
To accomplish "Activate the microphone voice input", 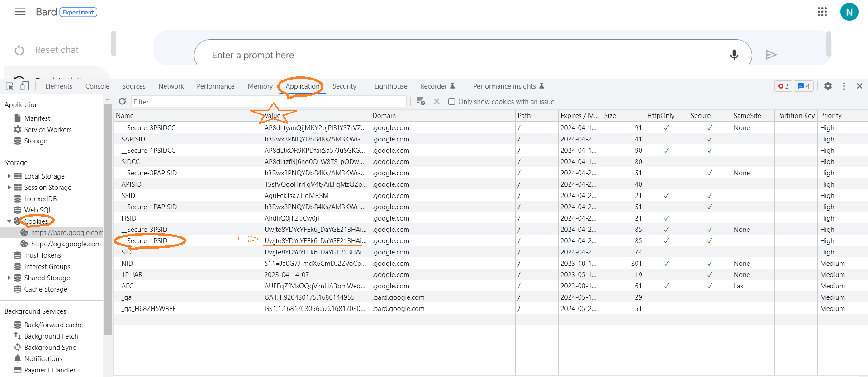I will [x=734, y=55].
